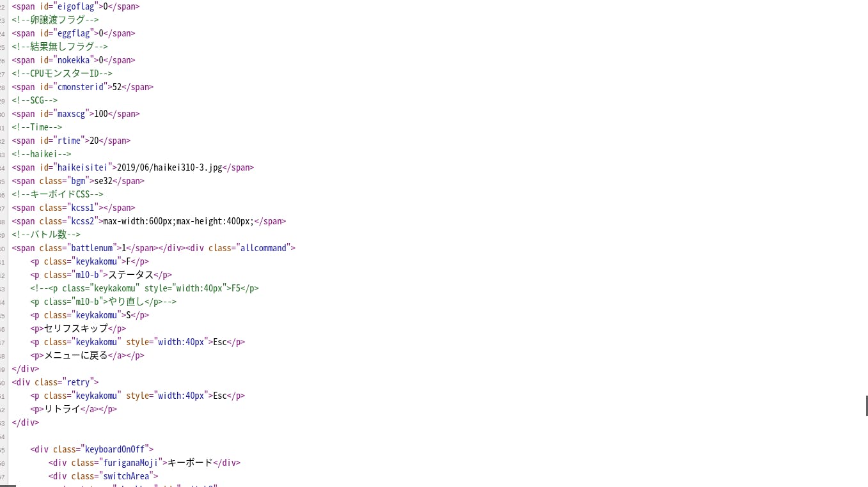The width and height of the screenshot is (868, 487).
Task: Click the haikei310-3.jpg file path text
Action: [170, 167]
